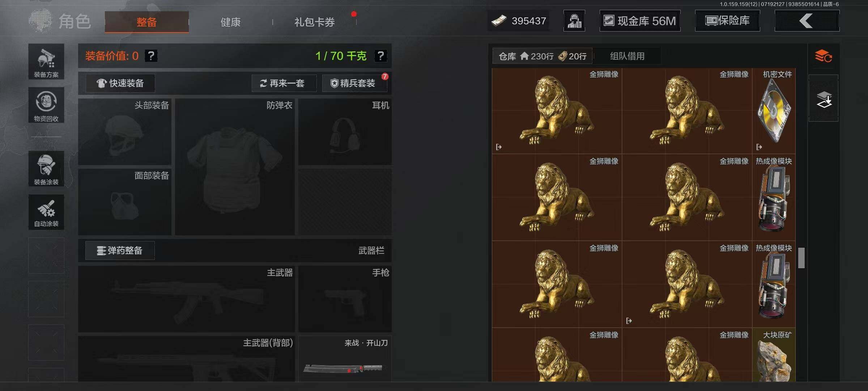868x391 pixels.
Task: Open the 装备涂装 equipment skin icon
Action: [x=46, y=169]
